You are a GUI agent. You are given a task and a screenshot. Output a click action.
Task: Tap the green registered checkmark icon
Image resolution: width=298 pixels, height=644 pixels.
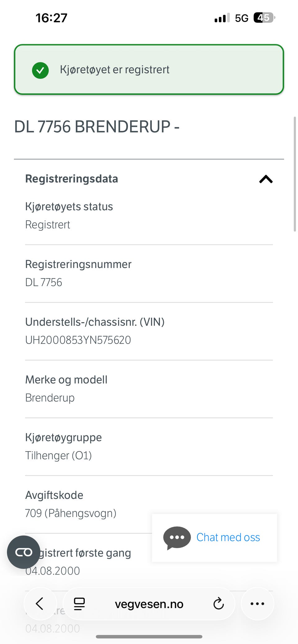[40, 70]
